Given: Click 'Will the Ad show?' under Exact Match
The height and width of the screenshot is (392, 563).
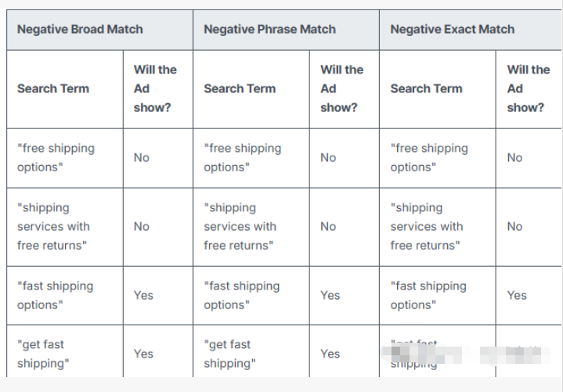Looking at the screenshot, I should pos(529,88).
